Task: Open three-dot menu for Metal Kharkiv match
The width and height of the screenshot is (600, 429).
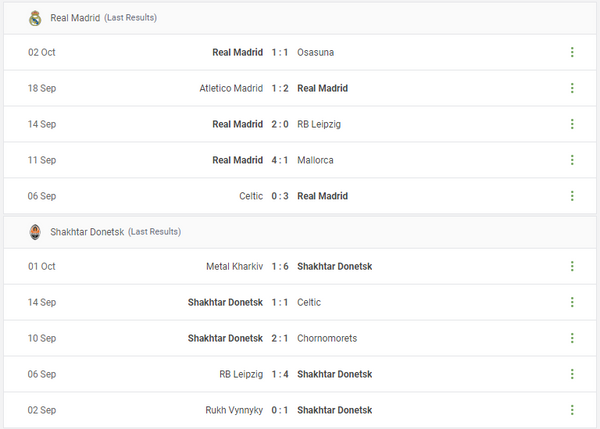Action: [x=572, y=266]
